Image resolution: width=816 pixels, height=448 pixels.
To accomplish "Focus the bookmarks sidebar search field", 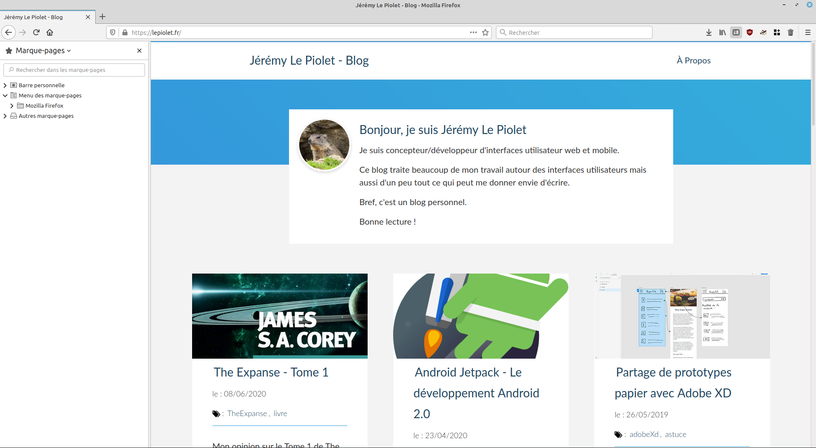I will point(74,70).
